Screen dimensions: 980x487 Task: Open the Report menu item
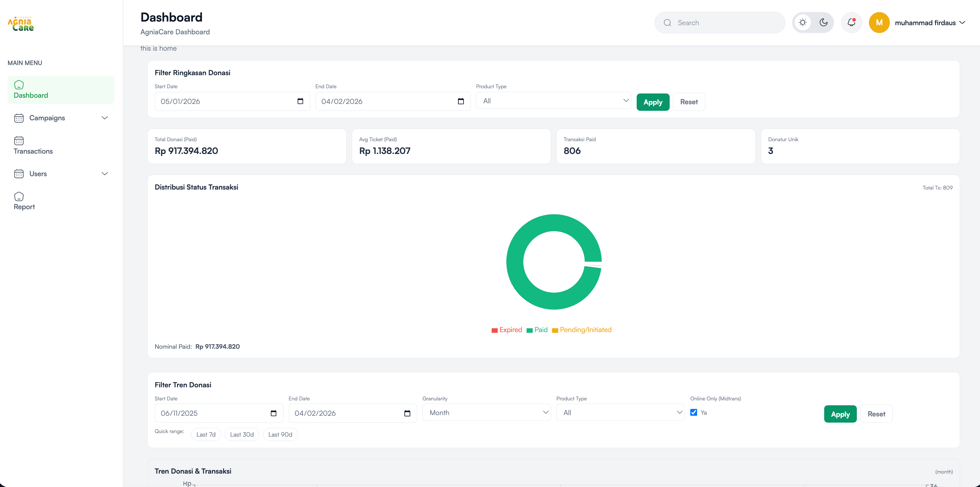click(x=61, y=201)
